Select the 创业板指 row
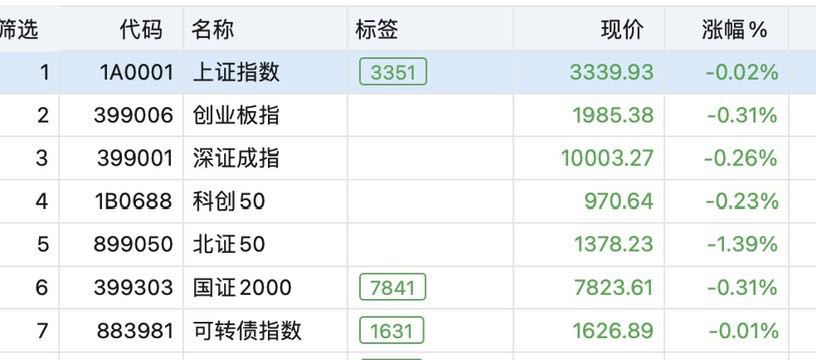The height and width of the screenshot is (360, 816). [x=408, y=115]
